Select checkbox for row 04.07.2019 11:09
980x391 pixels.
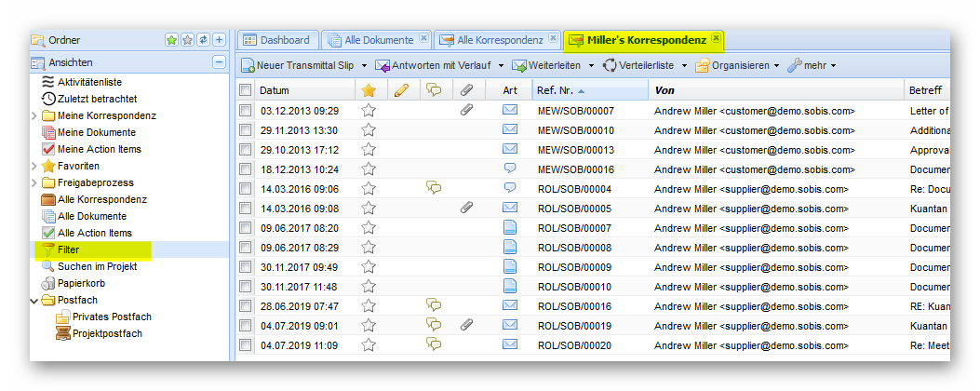pos(246,345)
